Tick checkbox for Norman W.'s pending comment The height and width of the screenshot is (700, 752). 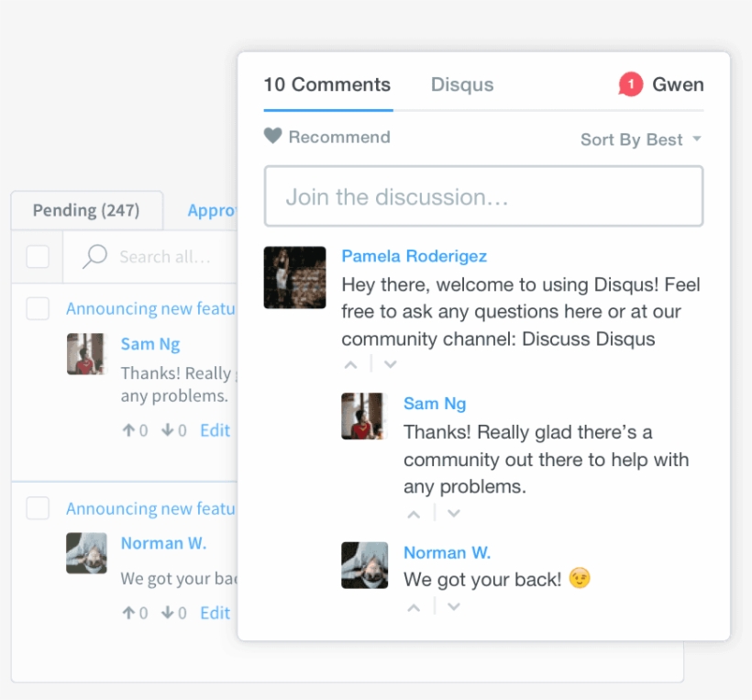(38, 508)
